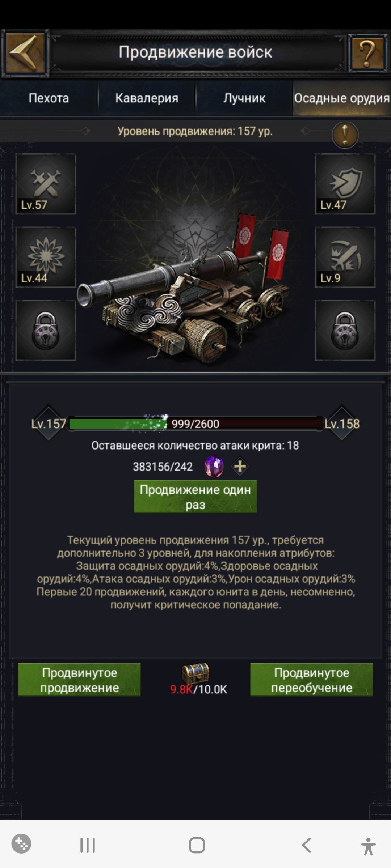The image size is (391, 868).
Task: Open help via the question mark icon
Action: point(367,54)
